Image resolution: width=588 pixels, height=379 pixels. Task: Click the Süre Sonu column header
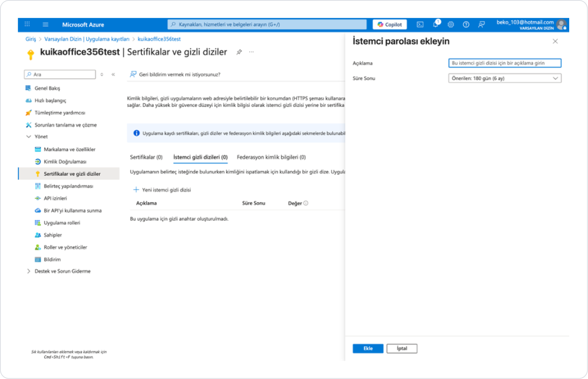254,203
